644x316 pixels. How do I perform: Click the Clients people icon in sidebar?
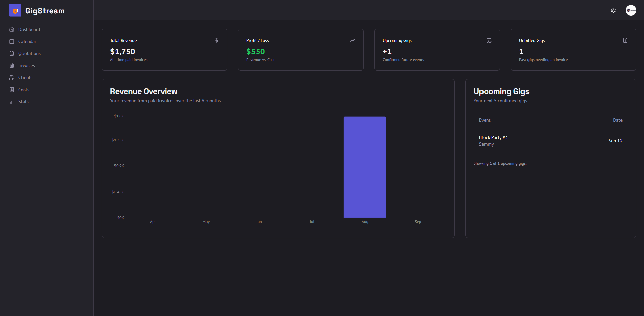[12, 77]
